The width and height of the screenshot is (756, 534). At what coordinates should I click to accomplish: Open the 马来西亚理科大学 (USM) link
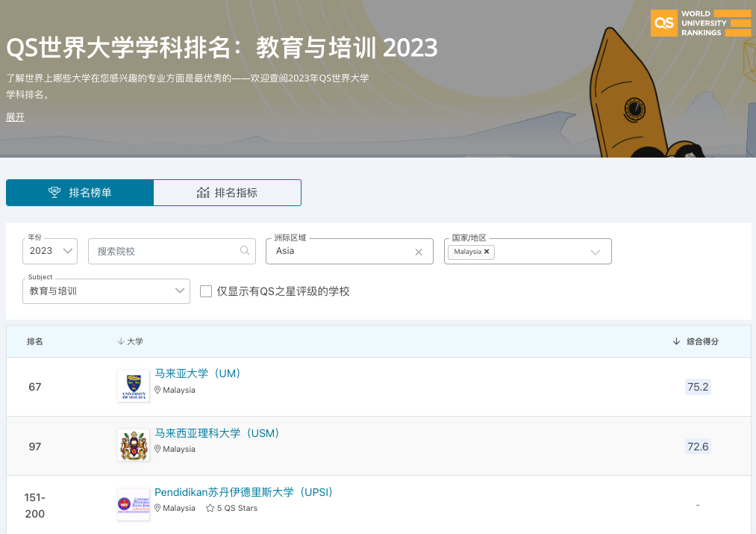click(x=216, y=433)
